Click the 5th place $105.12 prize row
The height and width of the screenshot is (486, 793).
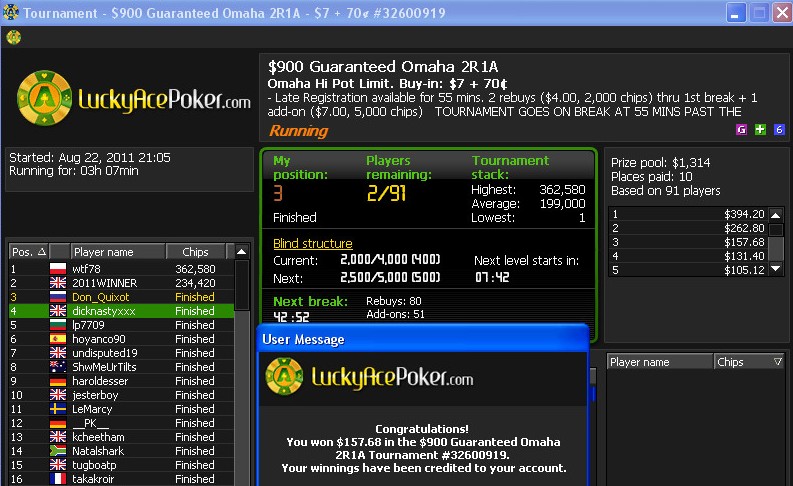point(689,270)
